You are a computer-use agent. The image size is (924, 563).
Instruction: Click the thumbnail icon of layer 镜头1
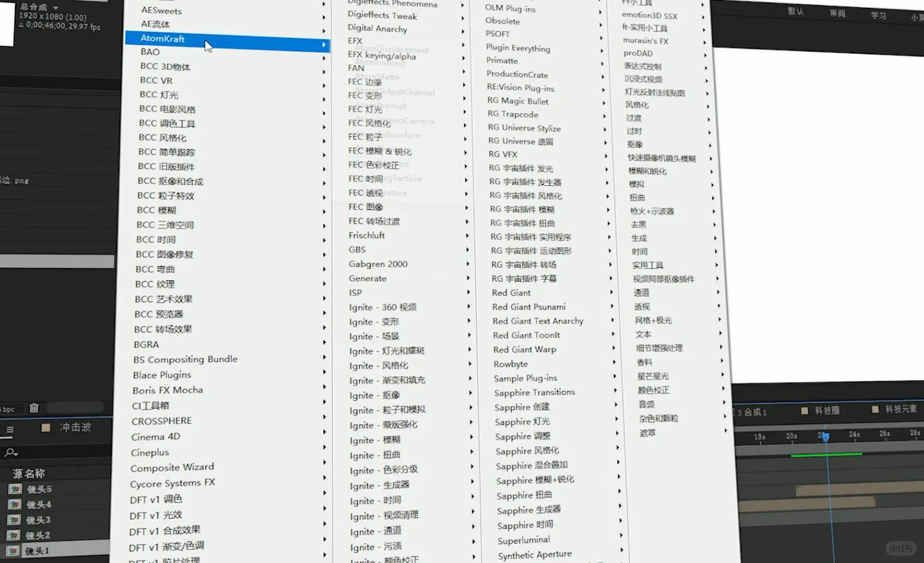click(x=13, y=551)
